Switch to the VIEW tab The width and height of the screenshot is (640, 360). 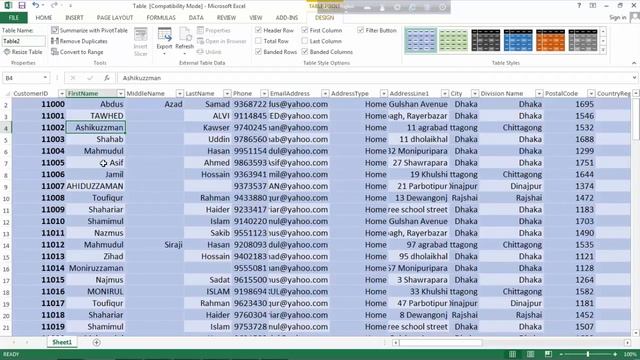256,18
